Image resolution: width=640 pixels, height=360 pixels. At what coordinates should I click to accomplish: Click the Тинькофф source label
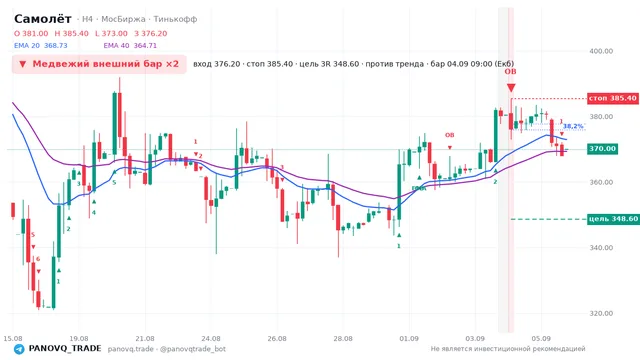pyautogui.click(x=175, y=19)
